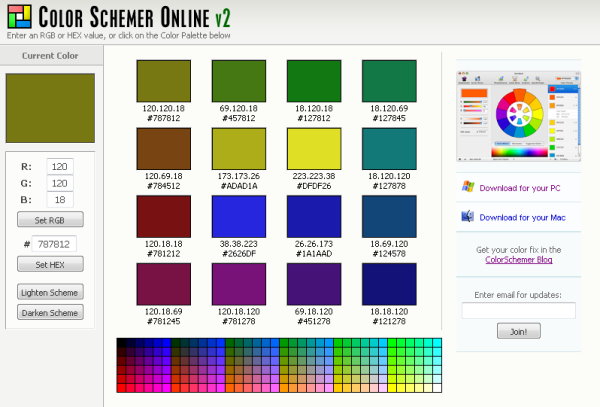Viewport: 600px width, 407px height.
Task: Click the pure red bottom-left palette cell
Action: pos(122,388)
